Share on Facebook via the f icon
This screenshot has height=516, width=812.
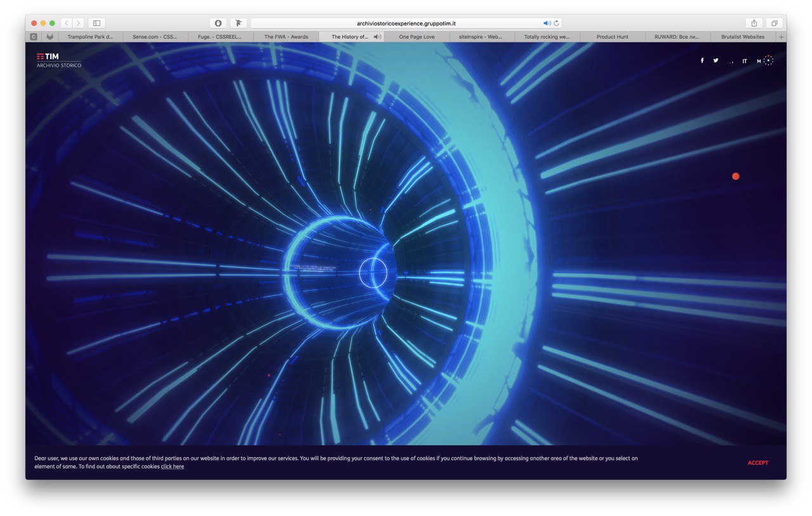pos(702,61)
